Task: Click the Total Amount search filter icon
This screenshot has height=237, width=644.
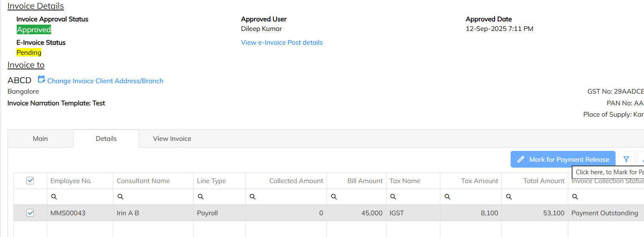Action: (509, 197)
